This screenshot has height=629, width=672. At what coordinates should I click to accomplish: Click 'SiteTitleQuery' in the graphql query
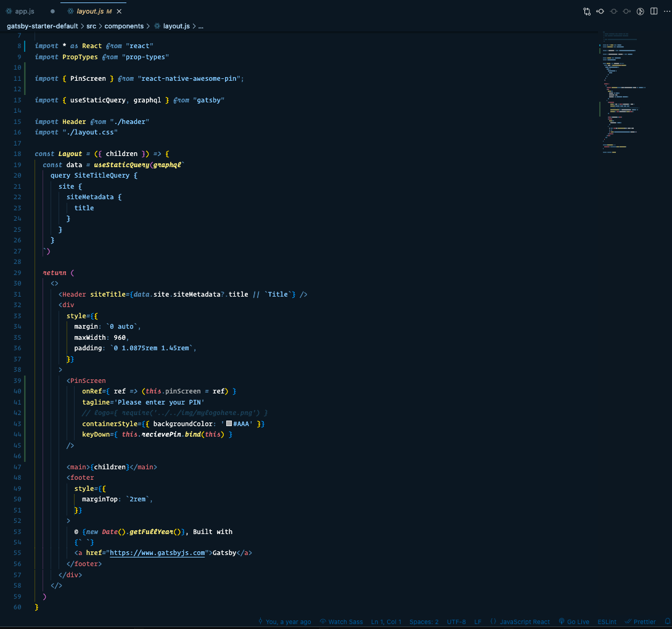click(102, 175)
